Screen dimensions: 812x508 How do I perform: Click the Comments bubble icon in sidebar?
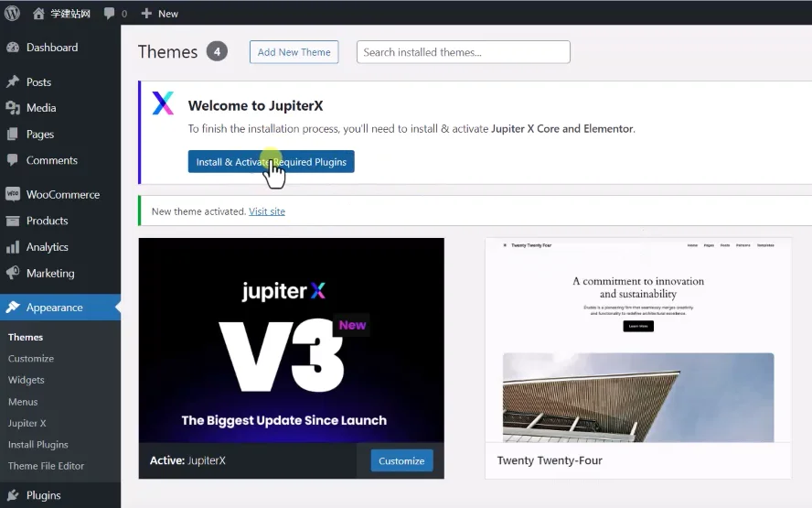pyautogui.click(x=13, y=160)
